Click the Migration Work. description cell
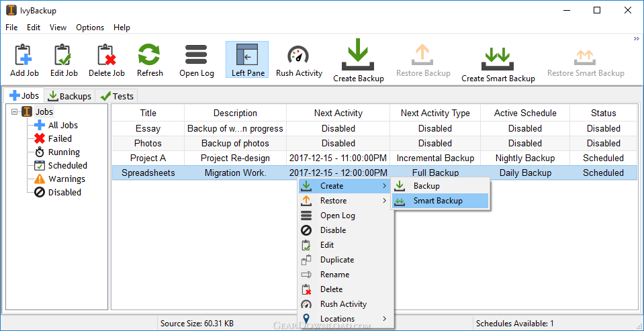Viewport: 644px width, 331px height. (x=235, y=173)
